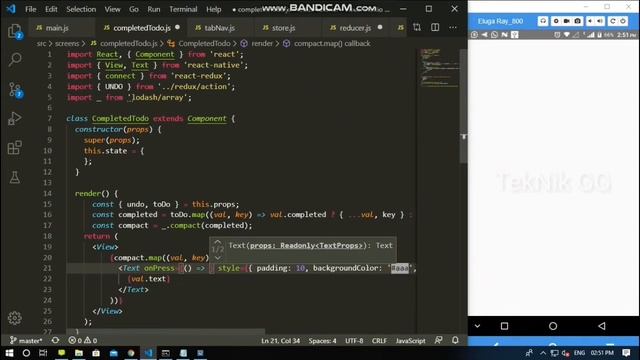Screen dimensions: 640x360
Task: Click the master branch in status bar
Action: [x=26, y=340]
